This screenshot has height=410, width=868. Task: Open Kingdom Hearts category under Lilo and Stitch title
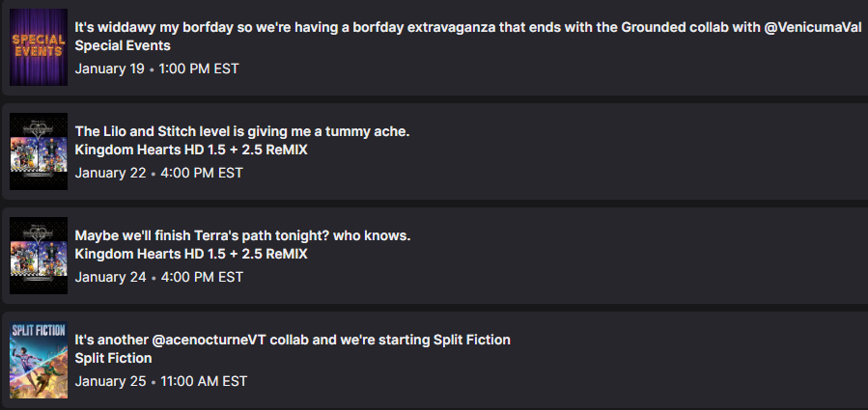191,150
